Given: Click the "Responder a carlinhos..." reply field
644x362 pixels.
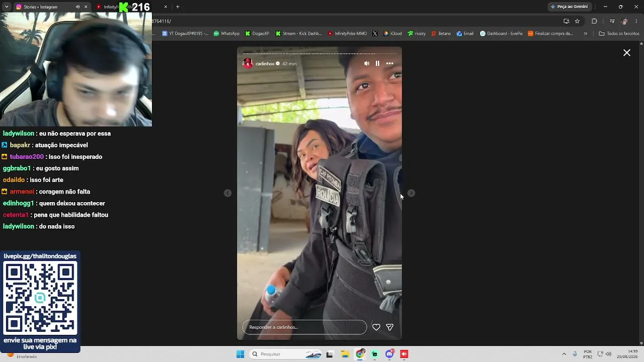Looking at the screenshot, I should click(304, 327).
